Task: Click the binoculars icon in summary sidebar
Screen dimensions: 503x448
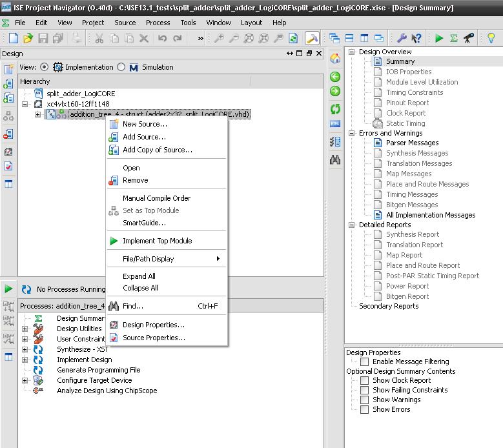Action: coord(335,159)
